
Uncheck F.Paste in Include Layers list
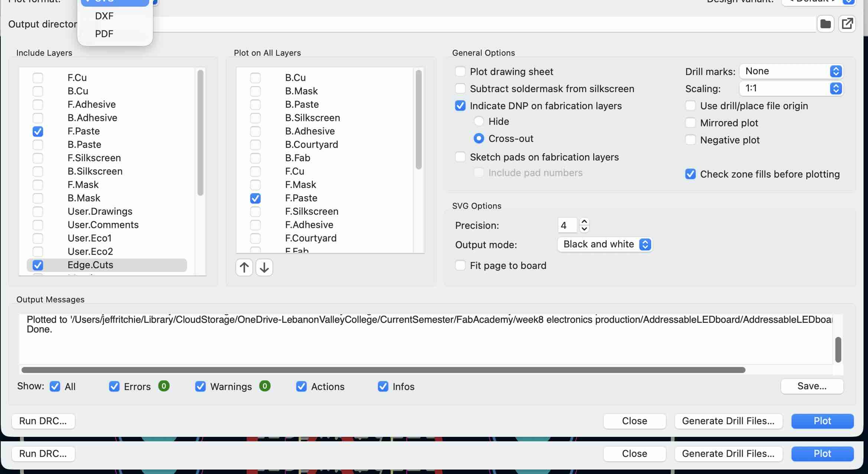pyautogui.click(x=38, y=132)
